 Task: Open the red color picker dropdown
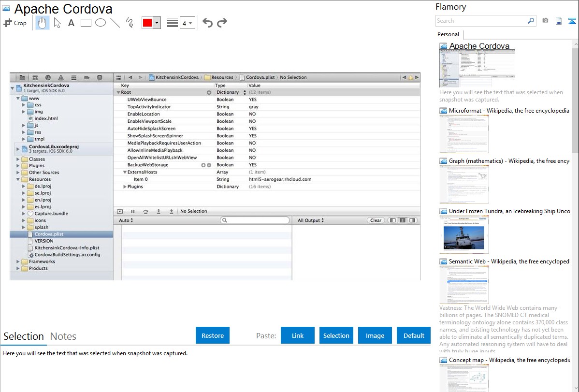[x=157, y=23]
